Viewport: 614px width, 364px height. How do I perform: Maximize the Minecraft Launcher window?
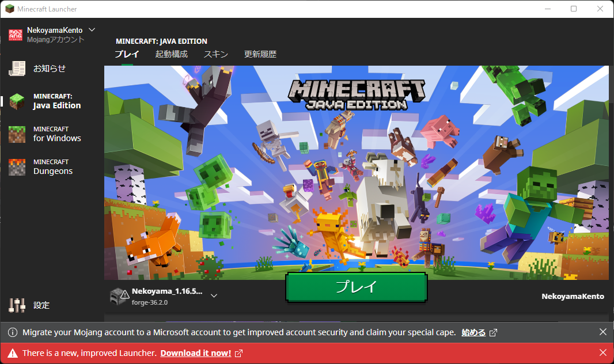[574, 9]
